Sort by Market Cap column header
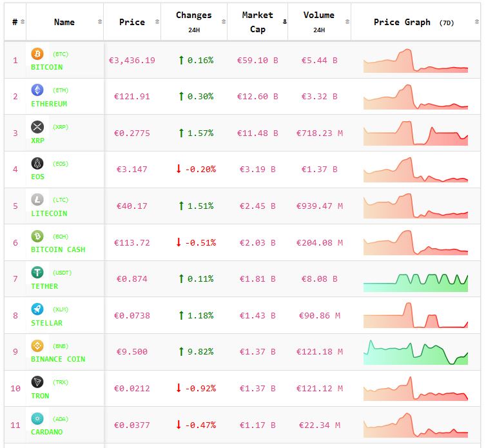The width and height of the screenshot is (486, 448). pyautogui.click(x=257, y=22)
